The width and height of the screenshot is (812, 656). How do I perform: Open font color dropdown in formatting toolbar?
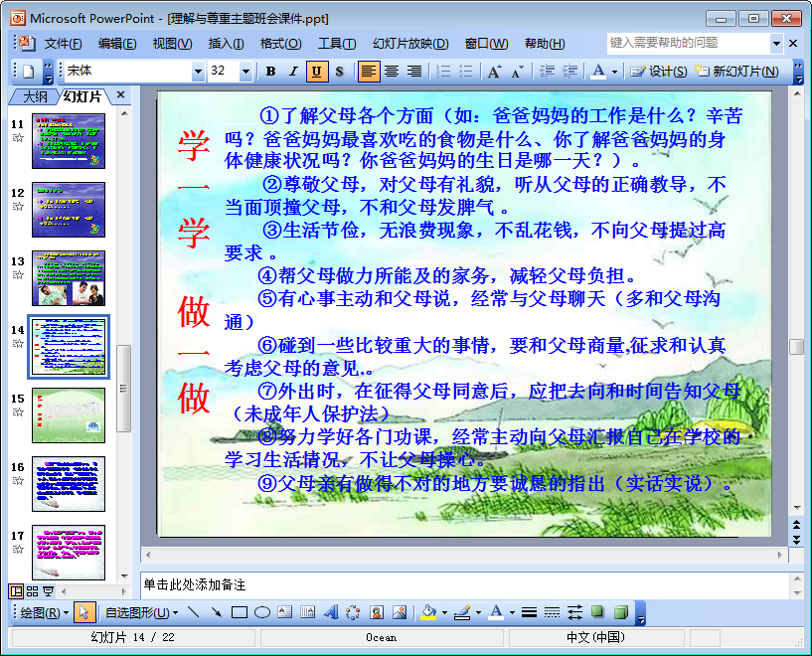click(614, 72)
